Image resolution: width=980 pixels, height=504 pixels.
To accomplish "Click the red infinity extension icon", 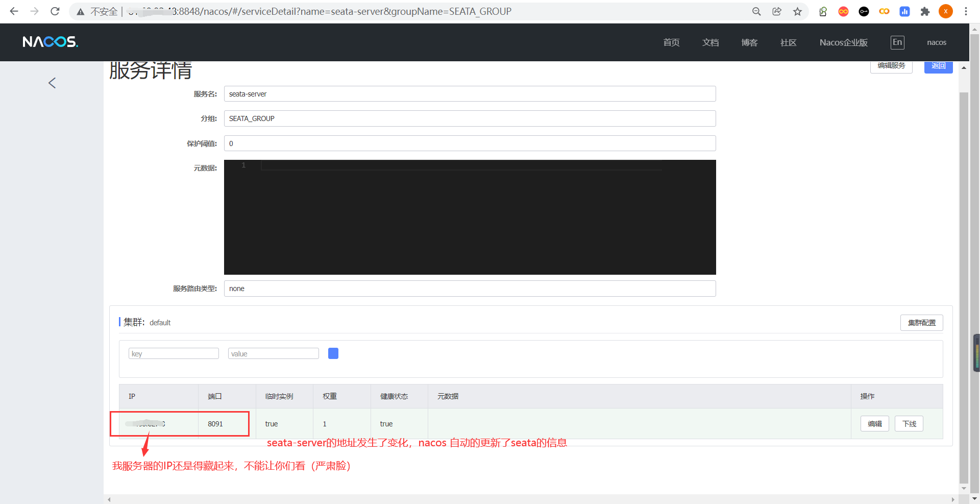I will coord(843,11).
